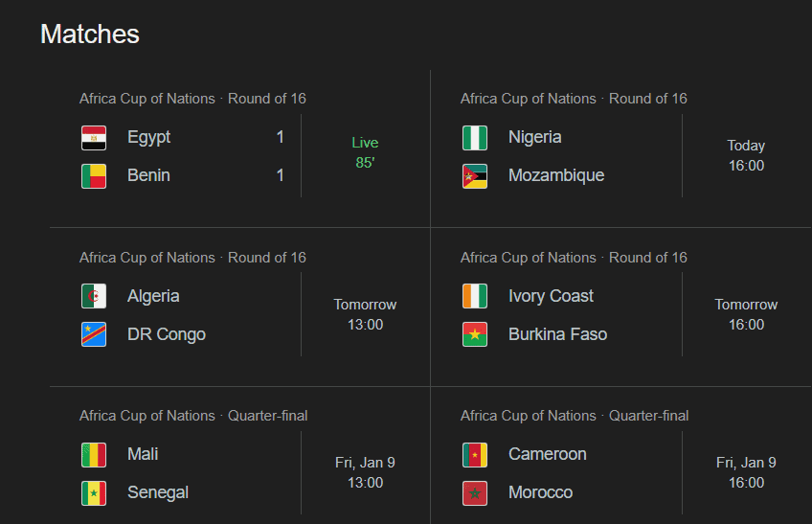Click the Algeria flag icon
Viewport: 812px width, 524px height.
(x=93, y=297)
